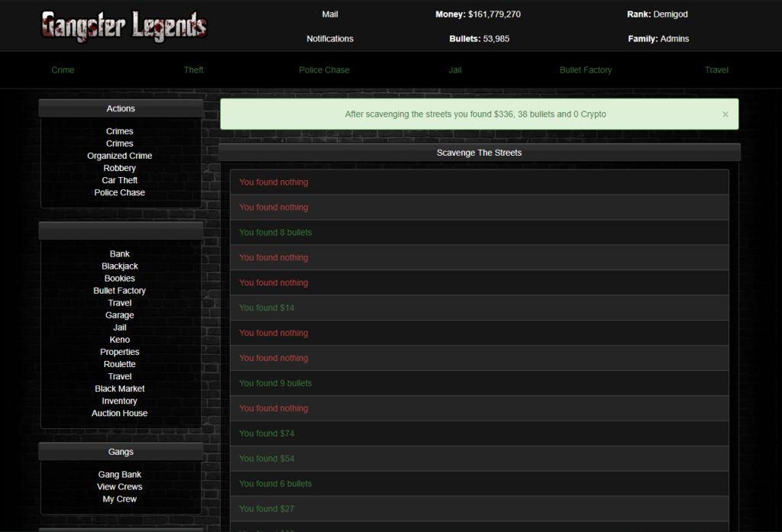Visit the Auction House
782x532 pixels.
119,412
